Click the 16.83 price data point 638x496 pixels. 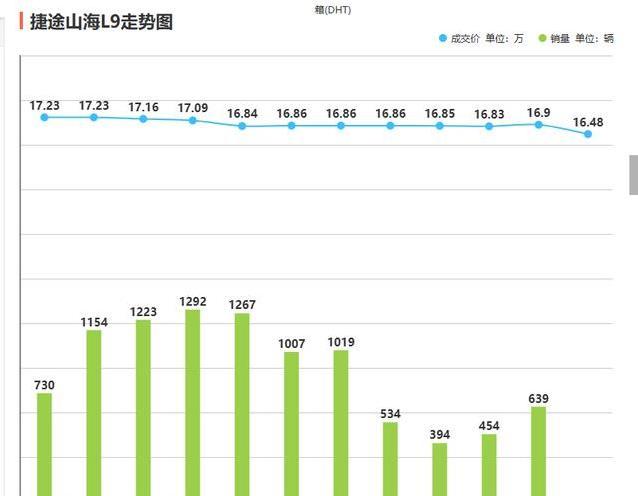tap(489, 127)
